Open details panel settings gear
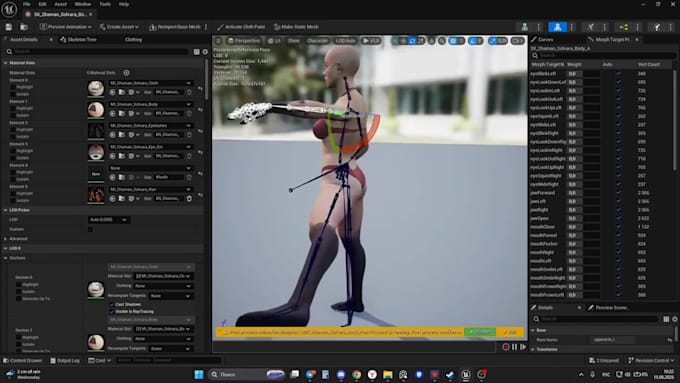 point(205,52)
